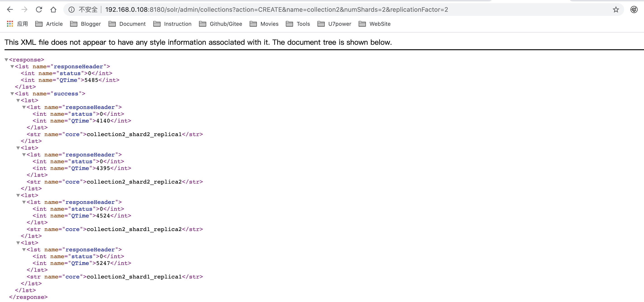The height and width of the screenshot is (302, 644).
Task: Collapse responseHeader with QTime 4395
Action: coord(24,154)
